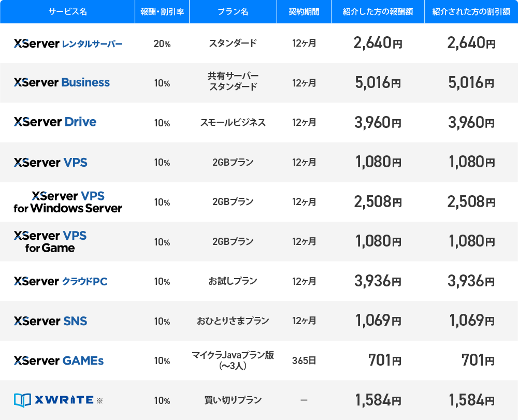Click the XServer レンタルサーバー logo
The image size is (518, 420).
pyautogui.click(x=68, y=44)
